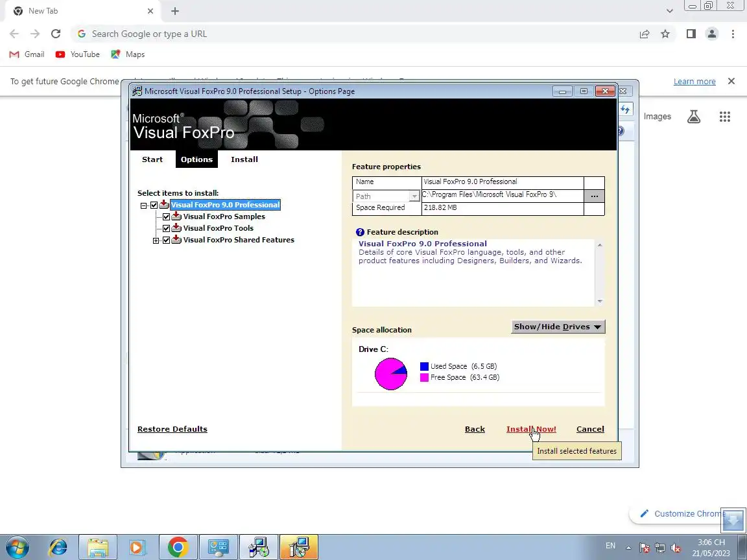747x560 pixels.
Task: Select Visual FoxPro Tools tree label
Action: click(218, 228)
